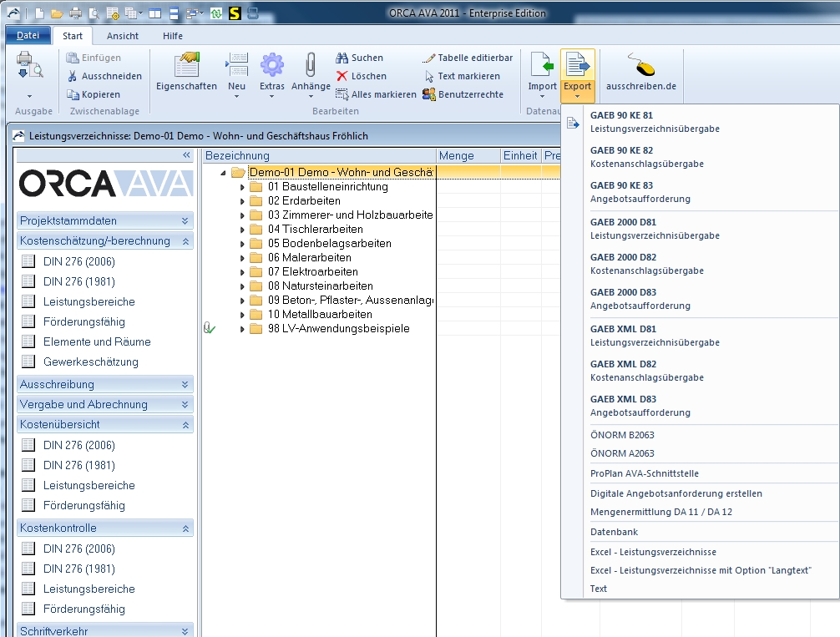Click the Suchen binoculars icon
This screenshot has width=840, height=637.
(342, 58)
